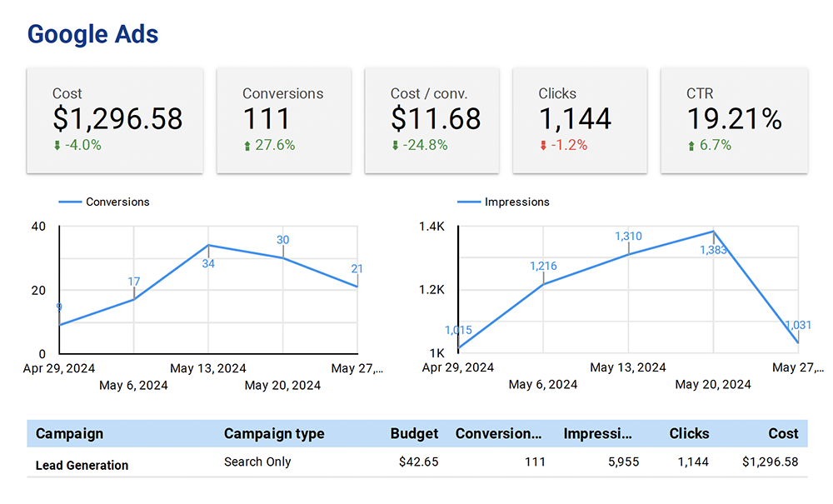Click the 1,216 data point in Impressions chart
The image size is (833, 504).
pyautogui.click(x=543, y=285)
